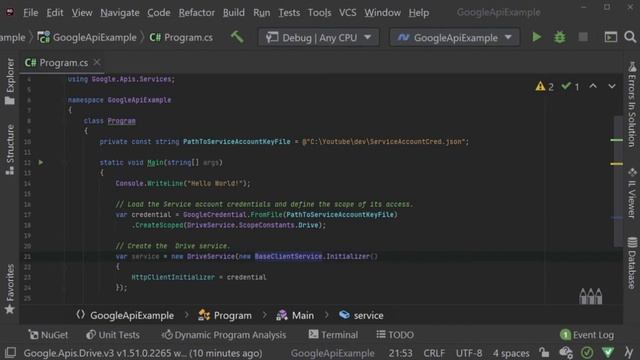The image size is (640, 360).
Task: Start debugging with the bug icon
Action: click(560, 37)
